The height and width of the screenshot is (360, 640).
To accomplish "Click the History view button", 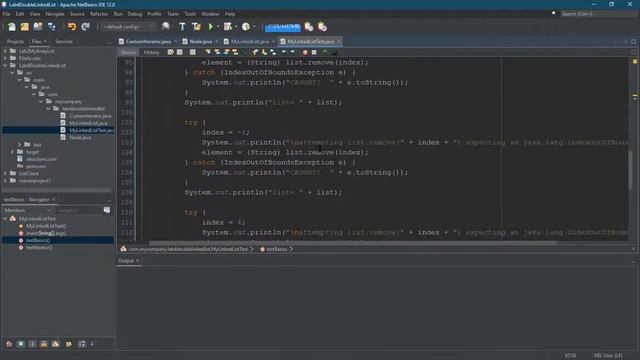I will click(x=151, y=52).
